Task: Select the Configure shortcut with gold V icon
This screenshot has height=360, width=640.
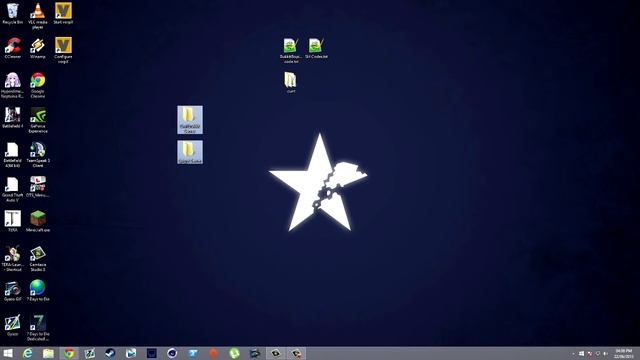Action: tap(63, 50)
